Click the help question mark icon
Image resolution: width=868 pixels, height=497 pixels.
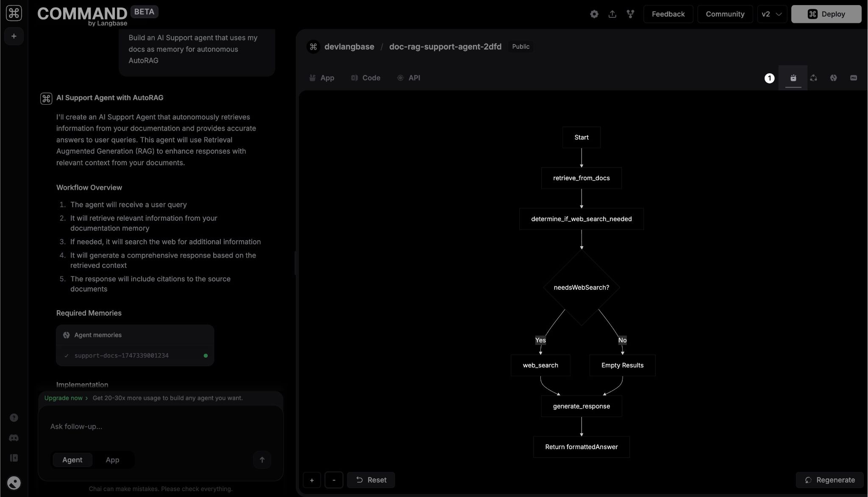point(14,418)
